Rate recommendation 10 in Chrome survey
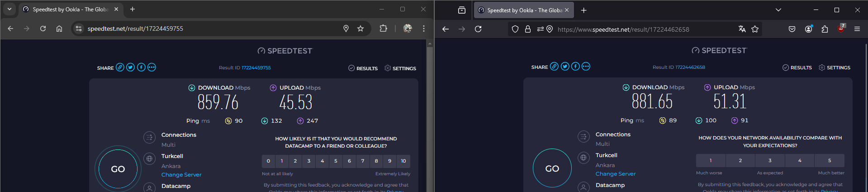868x192 pixels. point(403,161)
